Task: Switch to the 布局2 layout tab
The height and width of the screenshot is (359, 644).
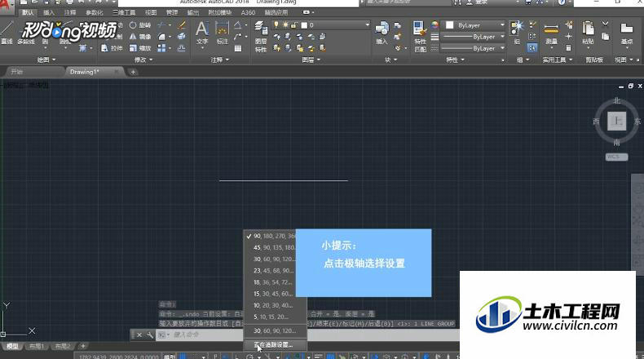Action: tap(63, 346)
